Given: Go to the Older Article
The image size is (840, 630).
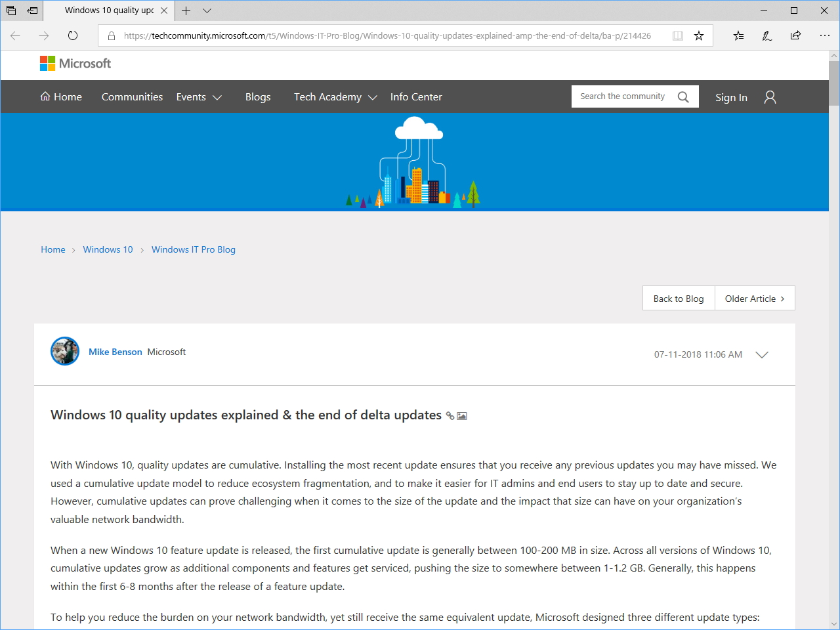Looking at the screenshot, I should (x=755, y=299).
